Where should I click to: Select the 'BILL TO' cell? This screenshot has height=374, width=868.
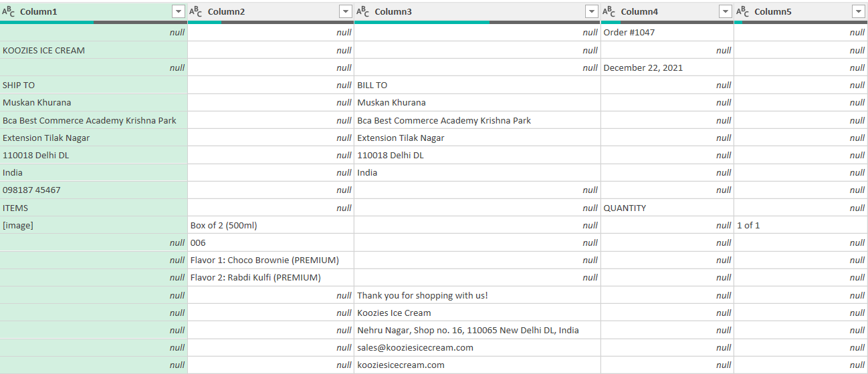pyautogui.click(x=477, y=85)
